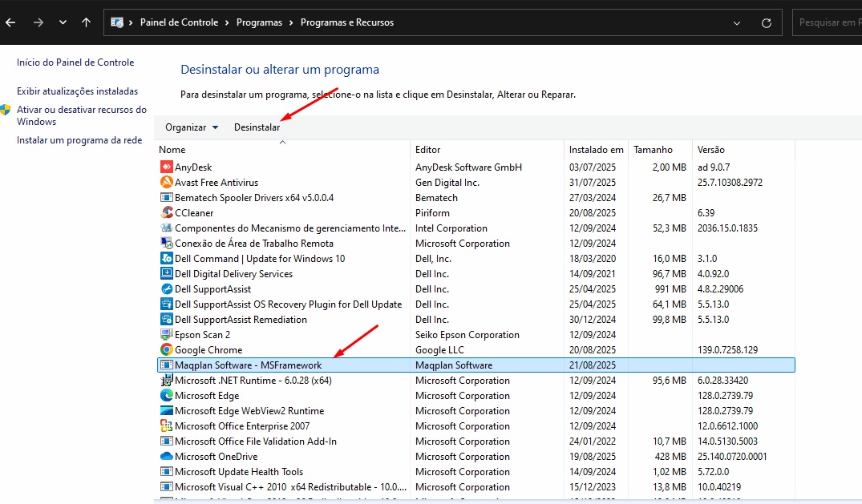Image resolution: width=862 pixels, height=504 pixels.
Task: Open Ativar ou desativar recursos do Windows
Action: coord(82,115)
